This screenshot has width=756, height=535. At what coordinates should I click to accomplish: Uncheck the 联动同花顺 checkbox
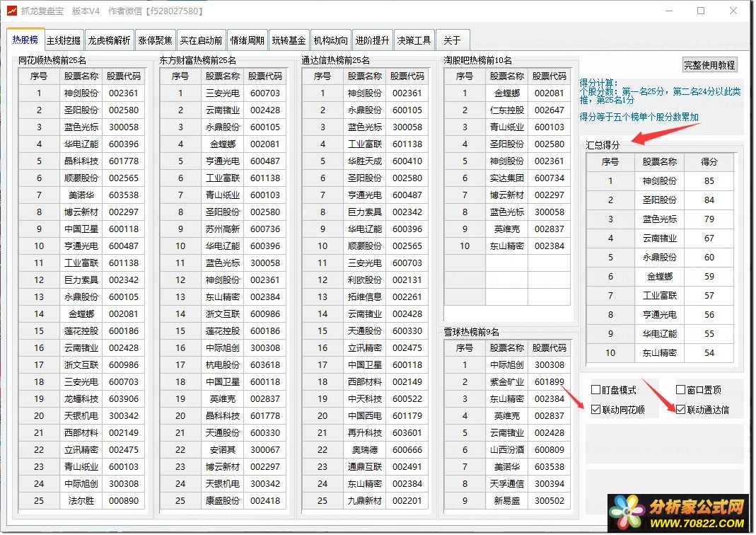[596, 410]
